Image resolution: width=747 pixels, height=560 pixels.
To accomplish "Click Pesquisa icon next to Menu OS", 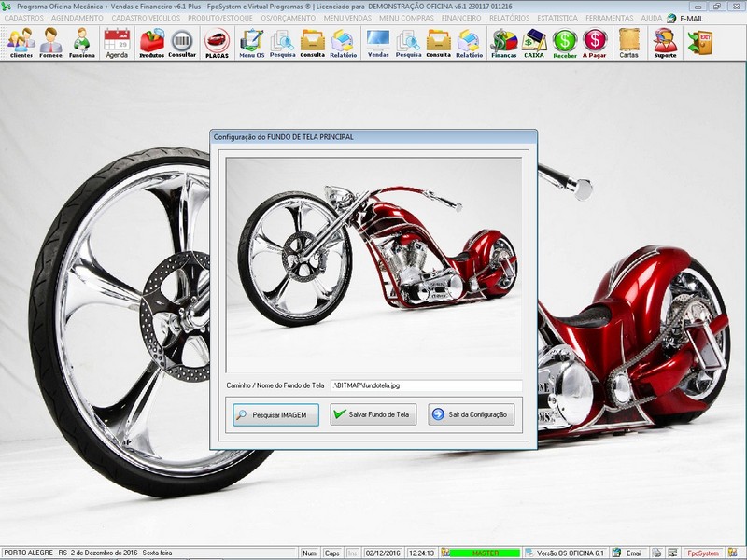I will click(283, 43).
